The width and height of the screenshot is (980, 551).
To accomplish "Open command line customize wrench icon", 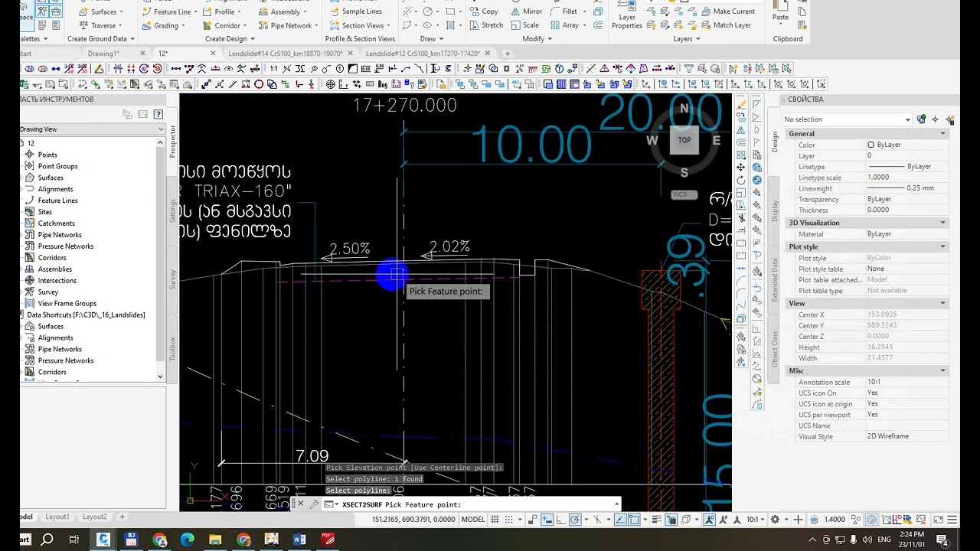I will point(314,504).
